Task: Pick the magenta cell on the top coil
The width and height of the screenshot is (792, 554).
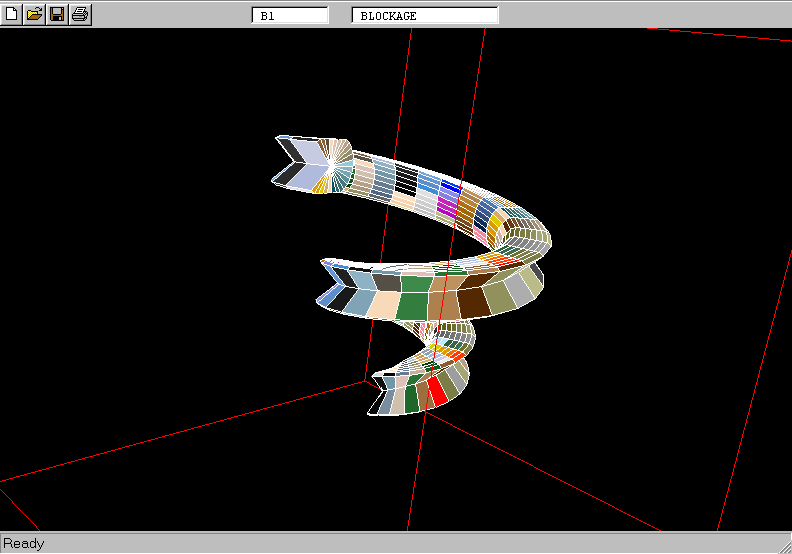Action: [446, 204]
